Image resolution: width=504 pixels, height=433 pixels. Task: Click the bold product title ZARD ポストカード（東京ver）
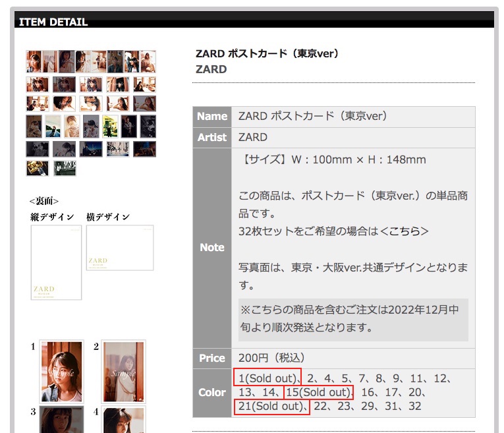267,53
